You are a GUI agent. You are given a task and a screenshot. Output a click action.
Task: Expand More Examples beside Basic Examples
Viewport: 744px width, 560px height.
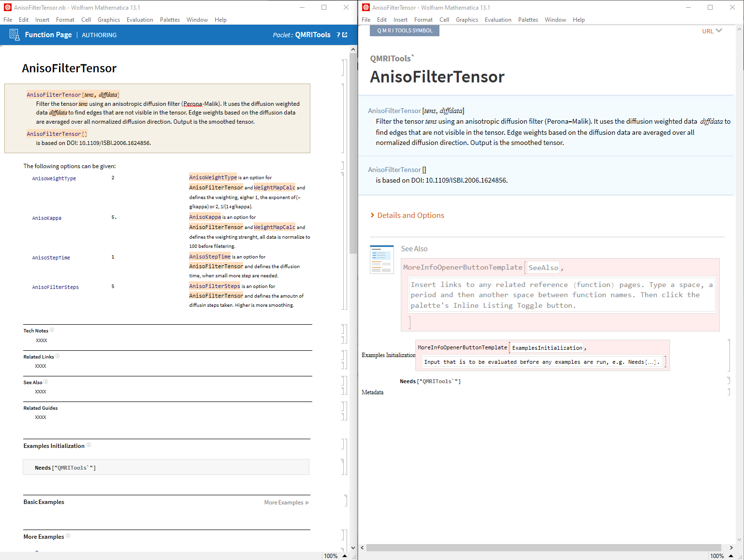(287, 503)
